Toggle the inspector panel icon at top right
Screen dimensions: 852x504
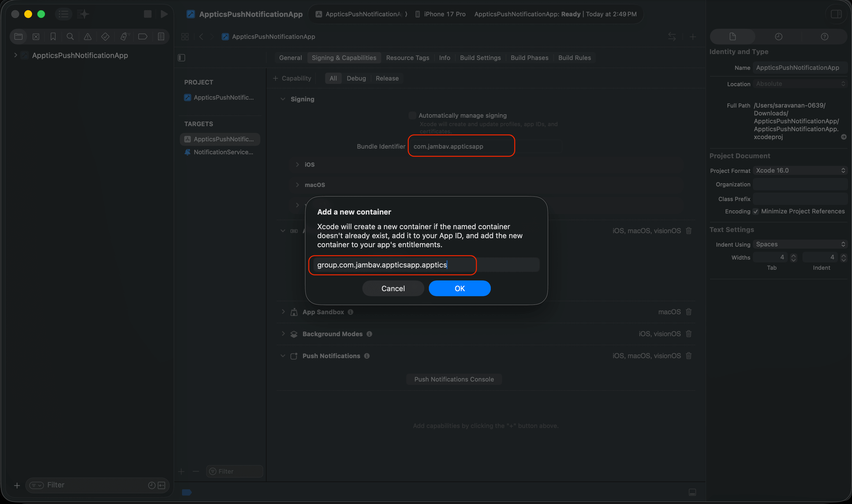[836, 14]
